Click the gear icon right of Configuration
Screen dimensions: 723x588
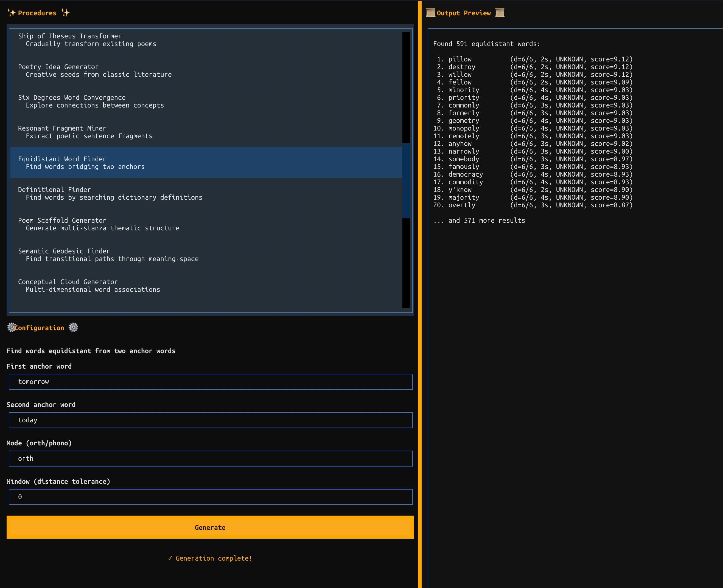click(x=73, y=327)
